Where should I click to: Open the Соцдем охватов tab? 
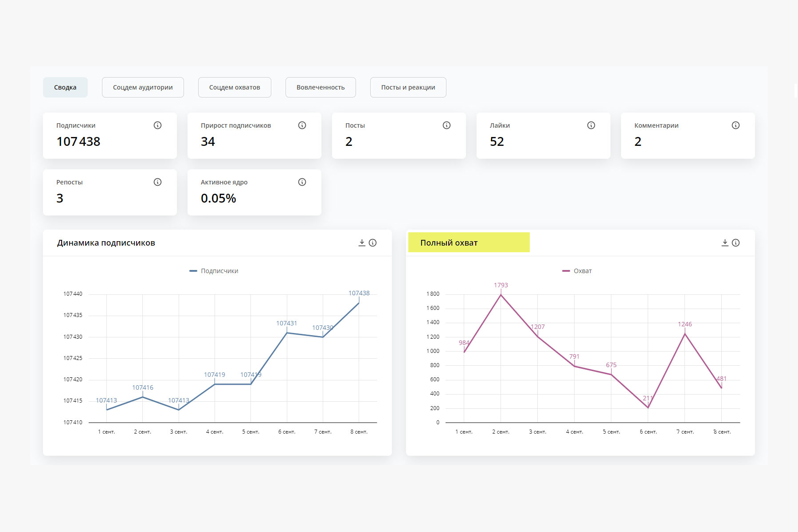click(x=235, y=87)
